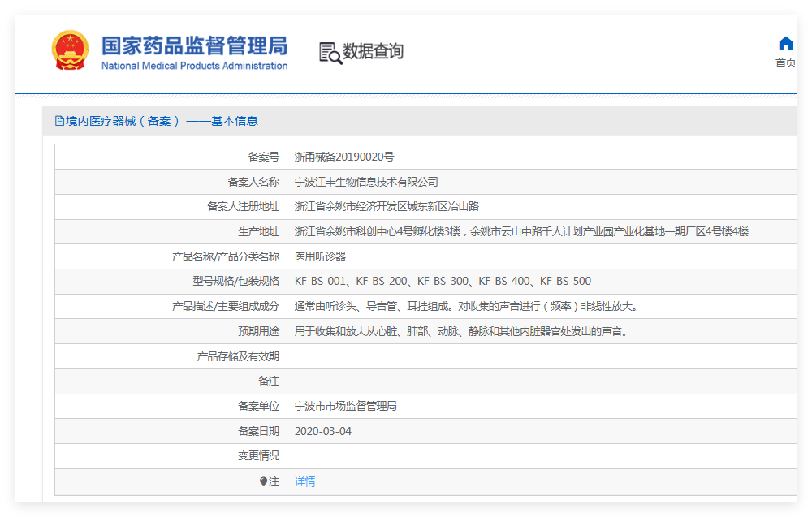Click the 生产地址 label cell
The width and height of the screenshot is (812, 517).
(171, 231)
